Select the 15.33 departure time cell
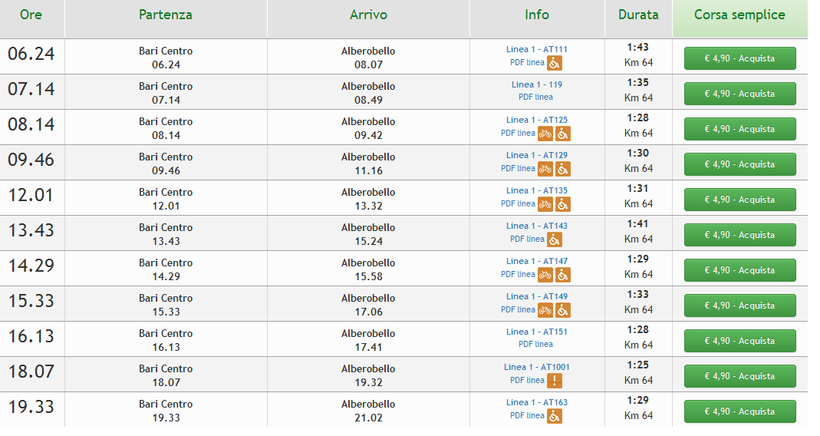This screenshot has height=436, width=820. 32,305
